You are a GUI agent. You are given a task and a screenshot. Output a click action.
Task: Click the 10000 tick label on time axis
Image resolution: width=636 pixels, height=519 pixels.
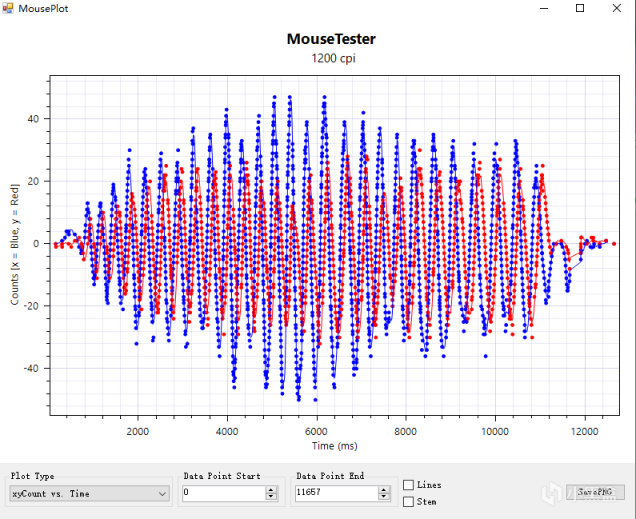pyautogui.click(x=495, y=431)
